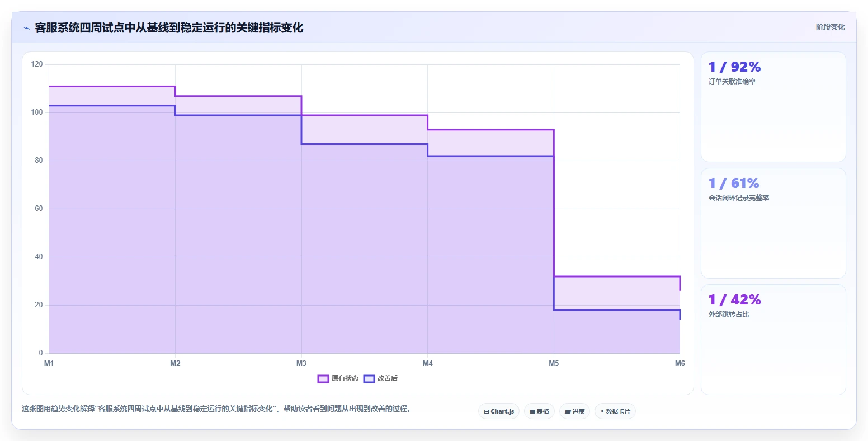Click the icon inside the 进度 pill
Image resolution: width=868 pixels, height=441 pixels.
(x=568, y=411)
